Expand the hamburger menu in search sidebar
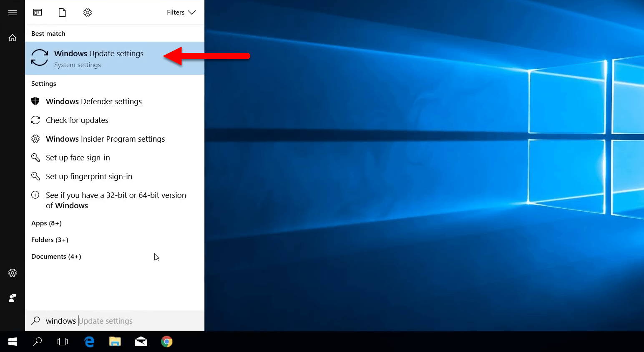The image size is (644, 352). 13,12
